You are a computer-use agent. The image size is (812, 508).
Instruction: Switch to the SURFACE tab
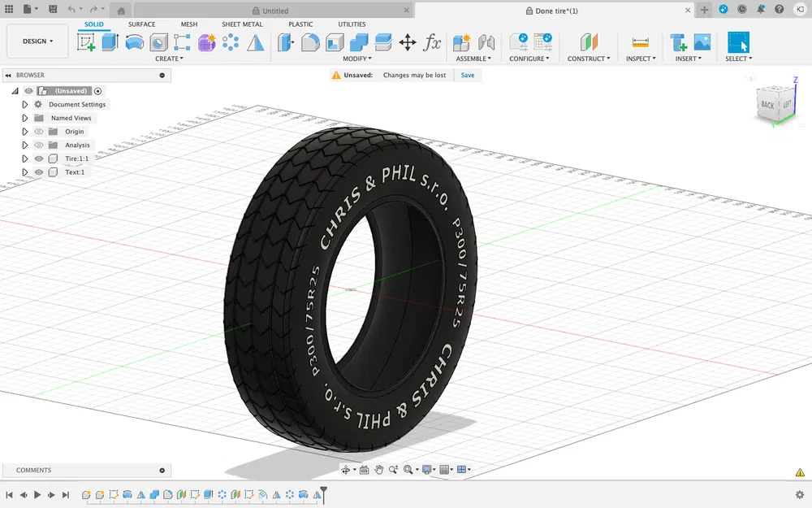(x=142, y=24)
